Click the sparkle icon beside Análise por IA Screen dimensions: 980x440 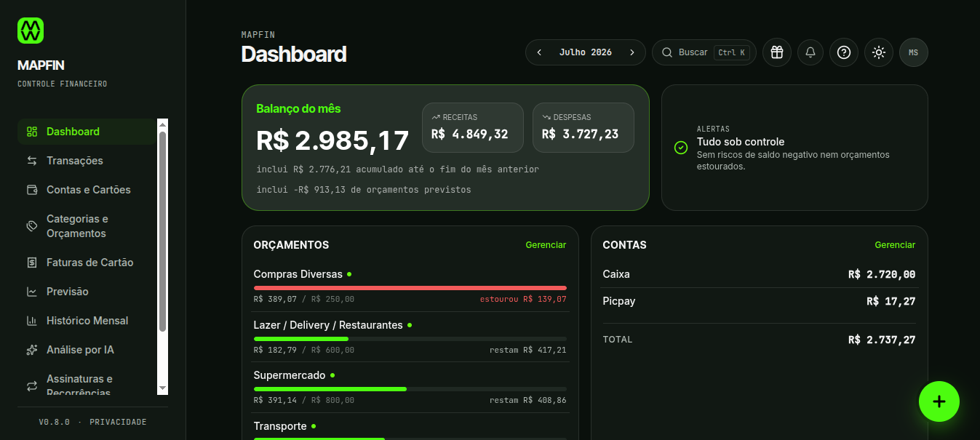(x=32, y=350)
